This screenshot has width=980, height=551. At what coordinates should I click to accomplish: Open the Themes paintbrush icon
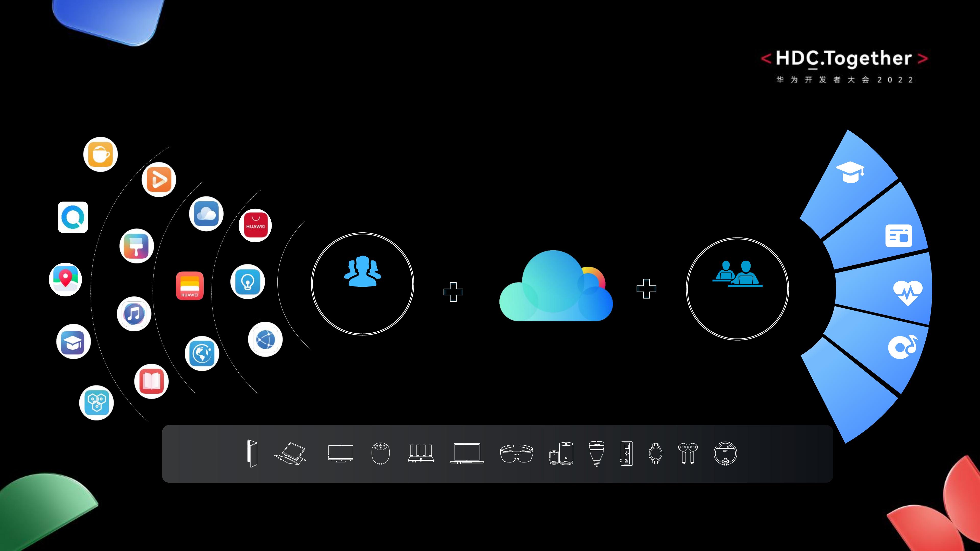click(x=137, y=246)
